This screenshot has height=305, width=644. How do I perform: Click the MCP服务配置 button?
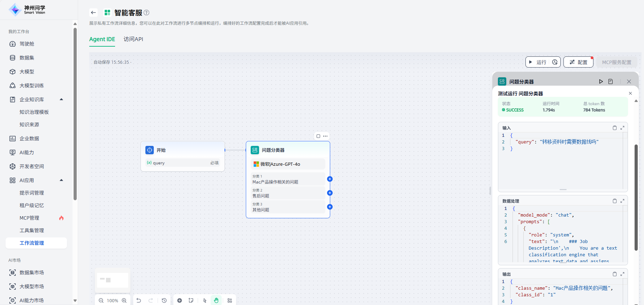[x=616, y=62]
